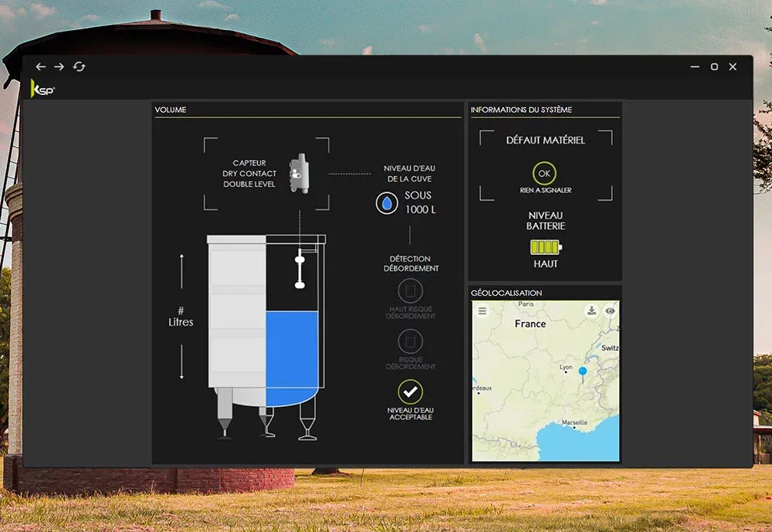Click the download icon on the map
This screenshot has width=772, height=532.
coord(591,310)
